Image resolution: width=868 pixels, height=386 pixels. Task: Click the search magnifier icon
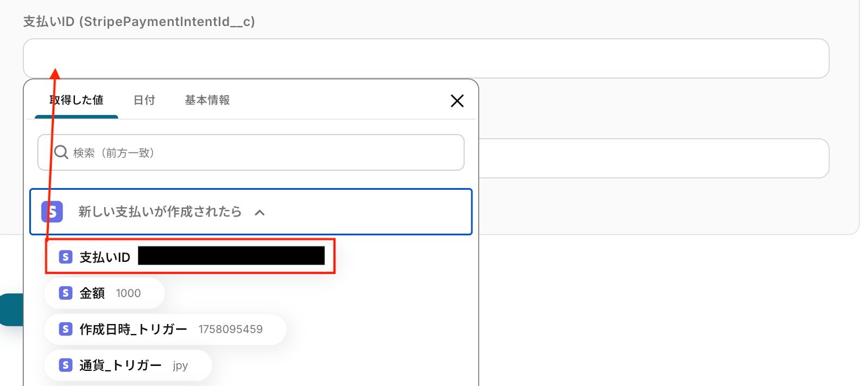pos(61,152)
